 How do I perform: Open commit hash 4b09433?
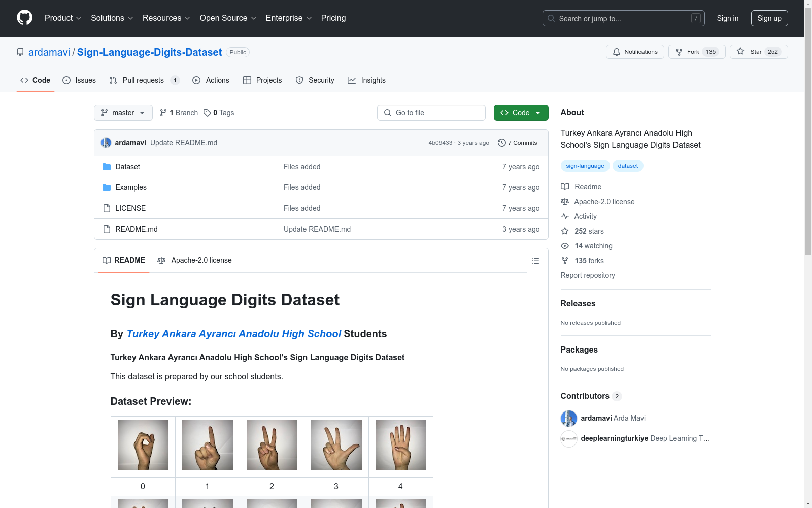click(440, 143)
